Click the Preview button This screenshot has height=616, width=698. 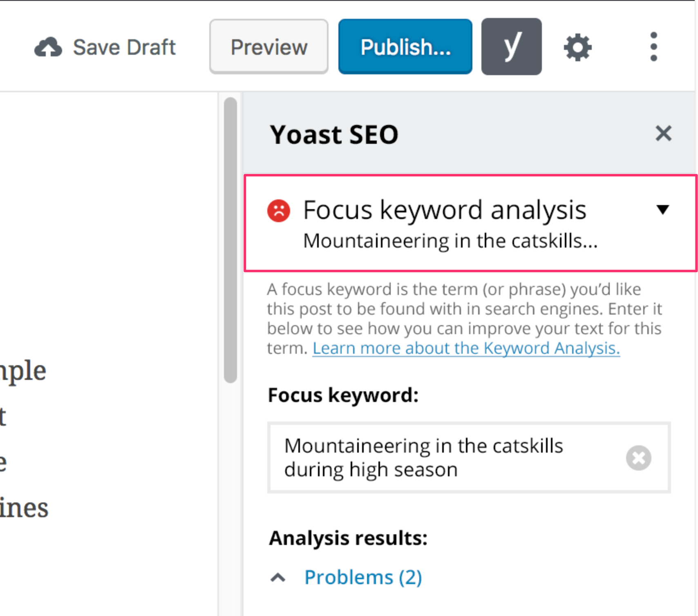tap(268, 46)
